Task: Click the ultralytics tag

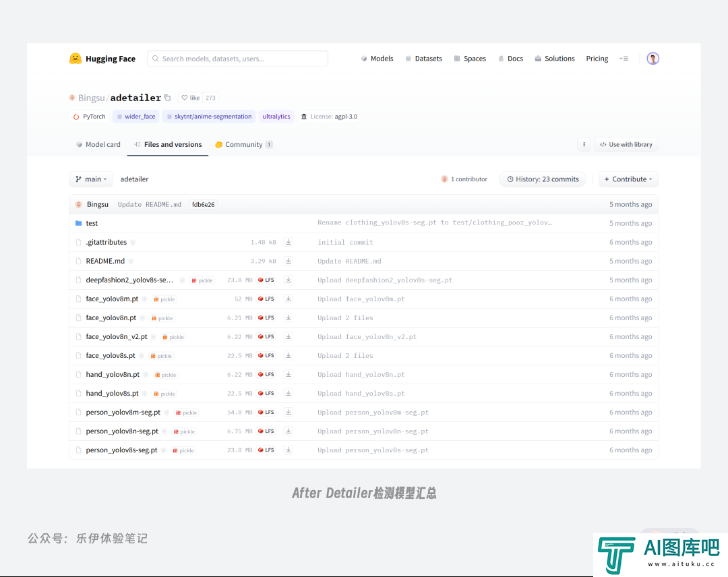Action: tap(276, 117)
